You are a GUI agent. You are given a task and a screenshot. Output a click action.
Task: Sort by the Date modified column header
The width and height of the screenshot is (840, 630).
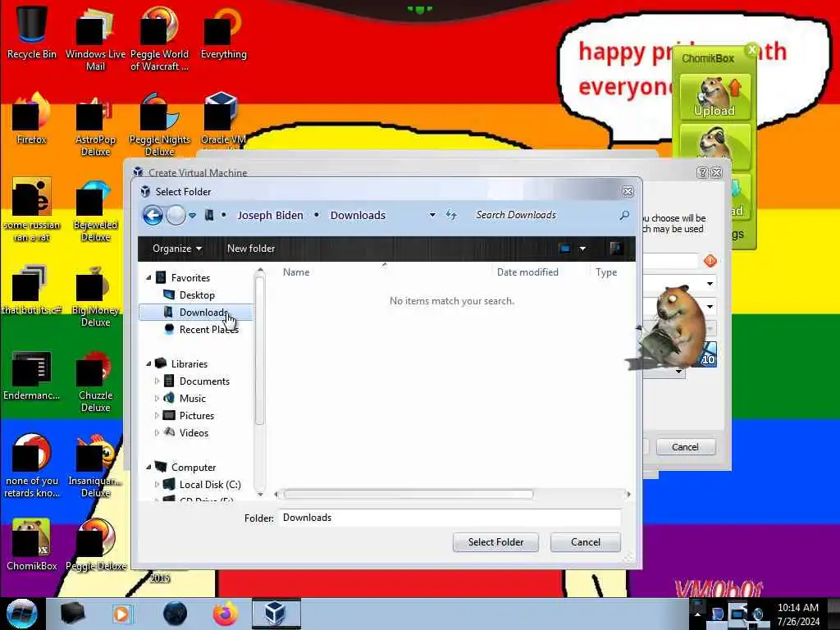point(527,272)
